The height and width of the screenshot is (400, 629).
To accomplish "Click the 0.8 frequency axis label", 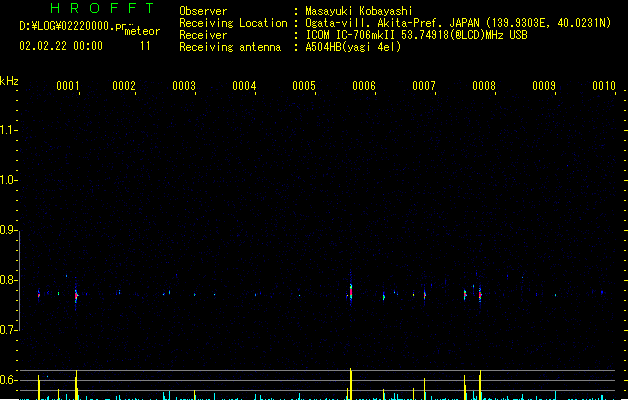I will (x=7, y=280).
